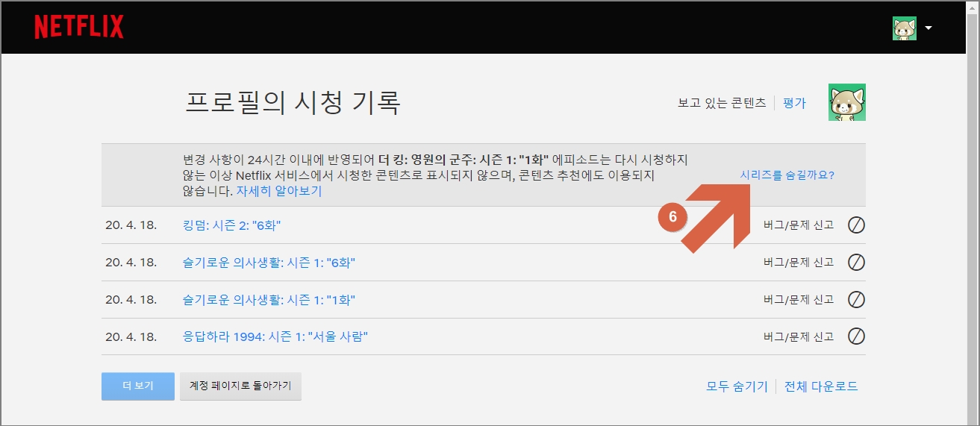
Task: Report problem for 응답하라 1994
Action: tap(798, 336)
